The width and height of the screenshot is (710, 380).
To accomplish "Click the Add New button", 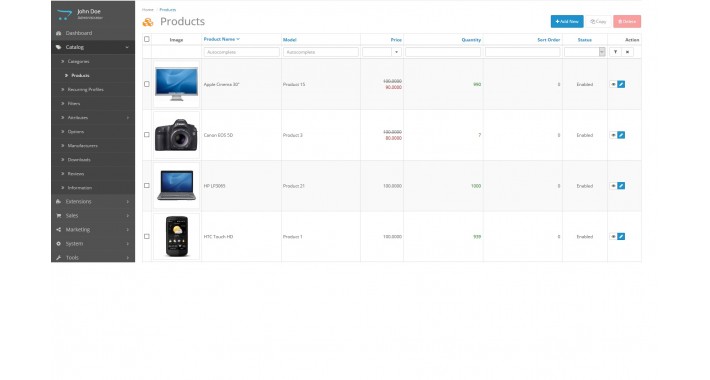I will [x=567, y=21].
